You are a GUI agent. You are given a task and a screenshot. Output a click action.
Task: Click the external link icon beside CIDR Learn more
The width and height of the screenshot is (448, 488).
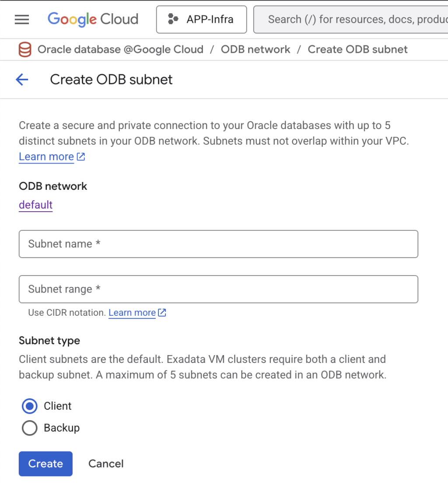click(161, 312)
